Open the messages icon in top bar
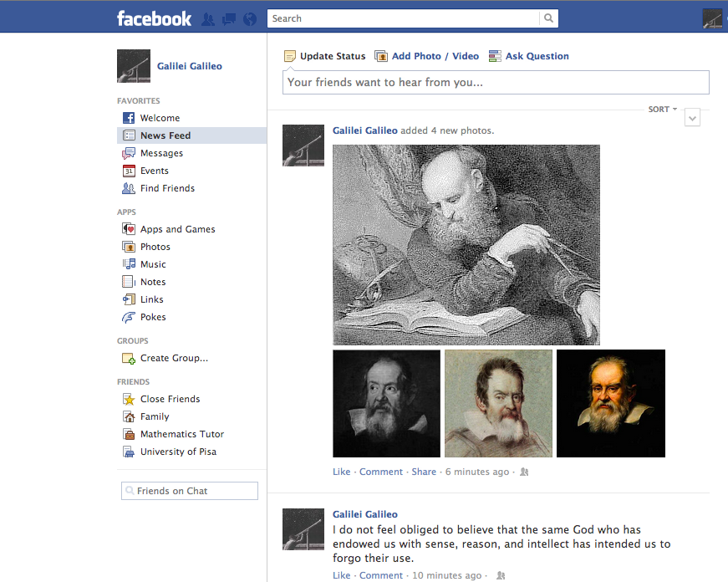 coord(229,18)
